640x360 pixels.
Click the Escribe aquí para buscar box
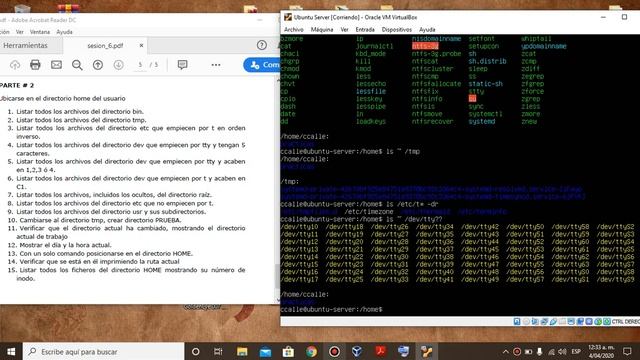pos(104,351)
